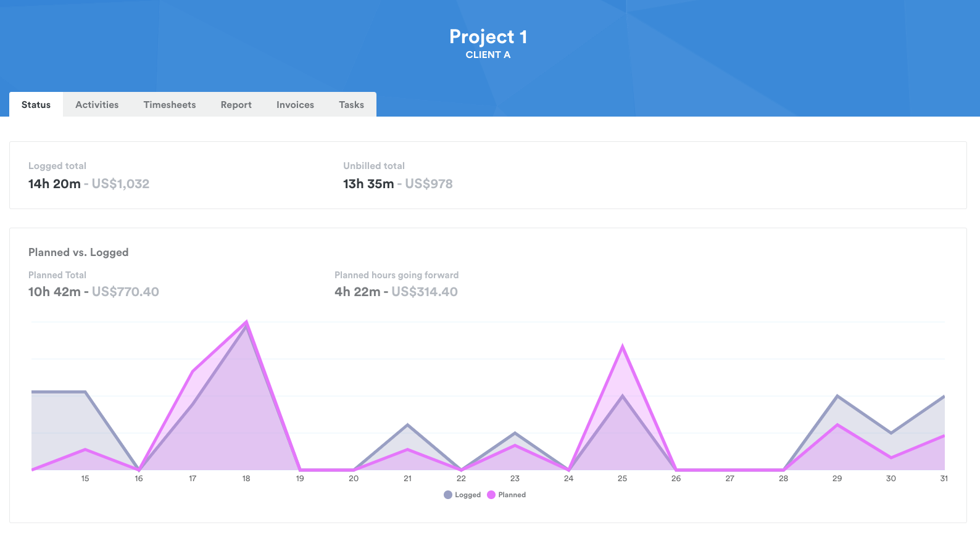Click the CLIENT A link in header
The image size is (980, 533).
(x=488, y=55)
